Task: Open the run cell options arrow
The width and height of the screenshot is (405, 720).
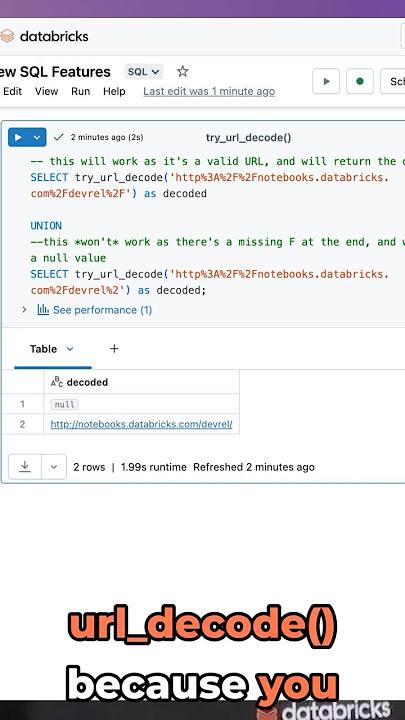Action: coord(37,137)
